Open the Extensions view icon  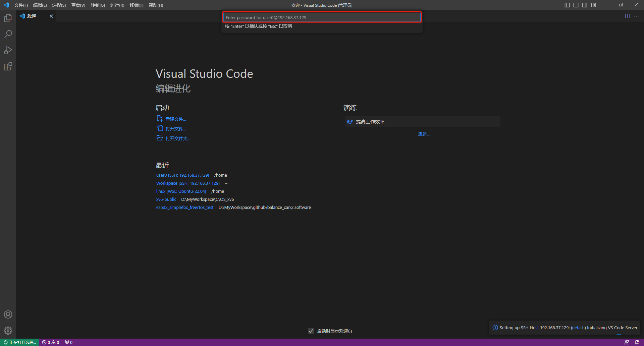(x=8, y=67)
